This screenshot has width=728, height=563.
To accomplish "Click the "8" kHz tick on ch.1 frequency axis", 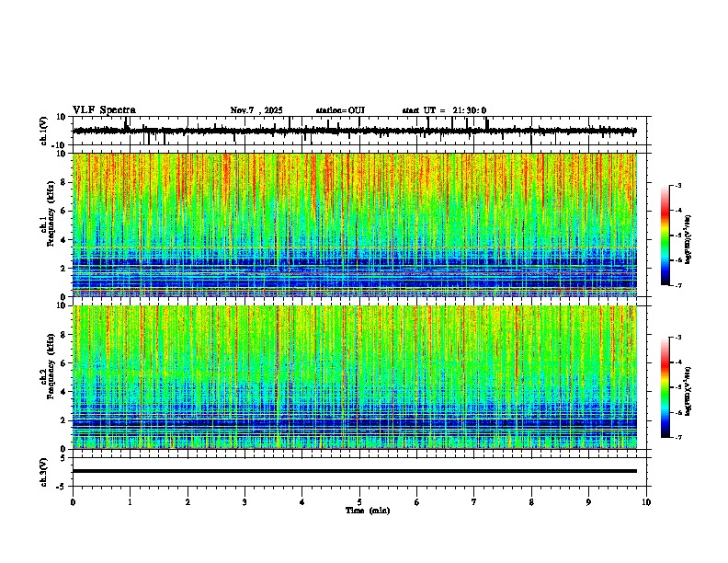I will pos(64,182).
